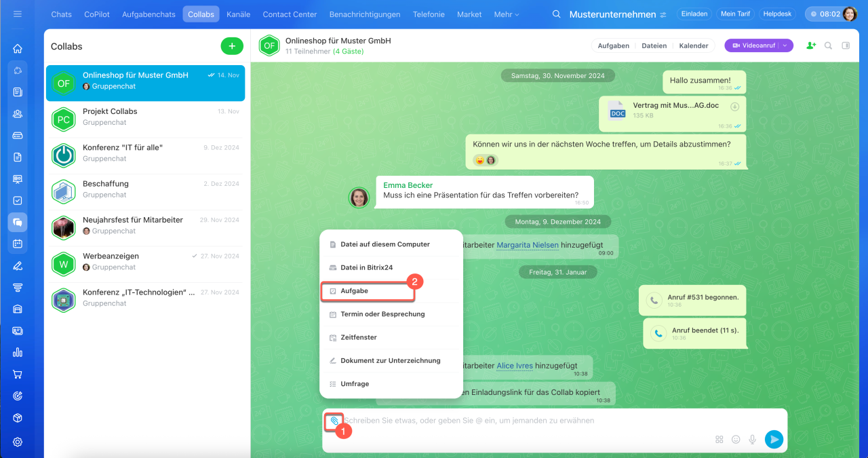
Task: Choose Umfrage in the attachment menu
Action: [x=355, y=384]
